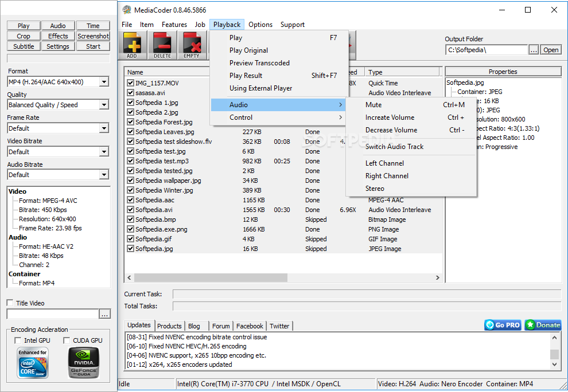Screen dimensions: 568x392
Task: Open the Frame Rate dropdown
Action: [x=104, y=128]
